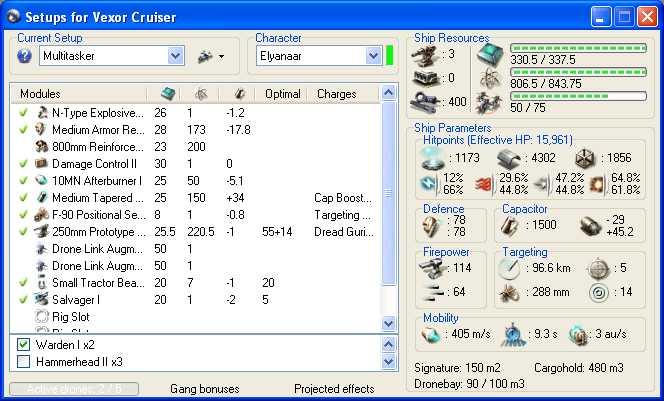Expand the Multitasker setup dropdown
The width and height of the screenshot is (664, 401).
coord(175,56)
